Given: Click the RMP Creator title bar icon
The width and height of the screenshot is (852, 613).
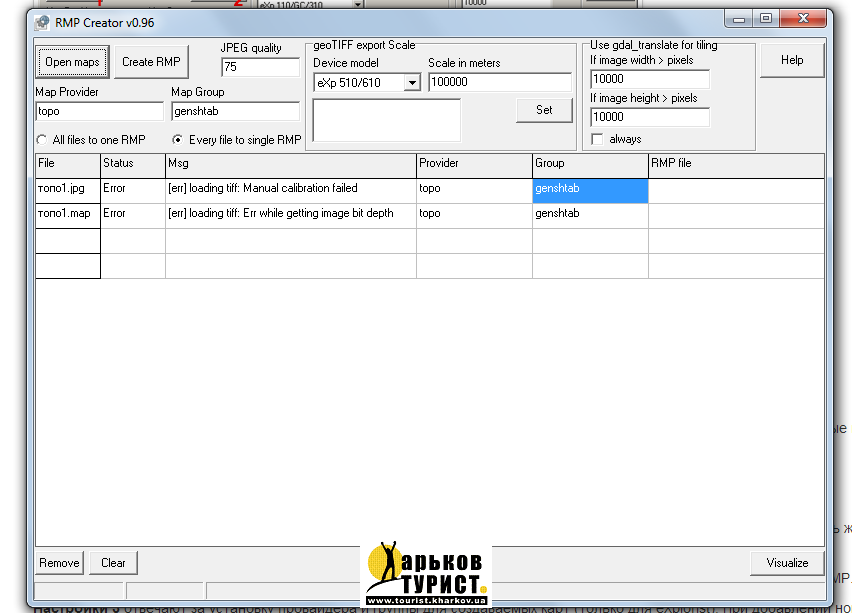Looking at the screenshot, I should coord(42,21).
